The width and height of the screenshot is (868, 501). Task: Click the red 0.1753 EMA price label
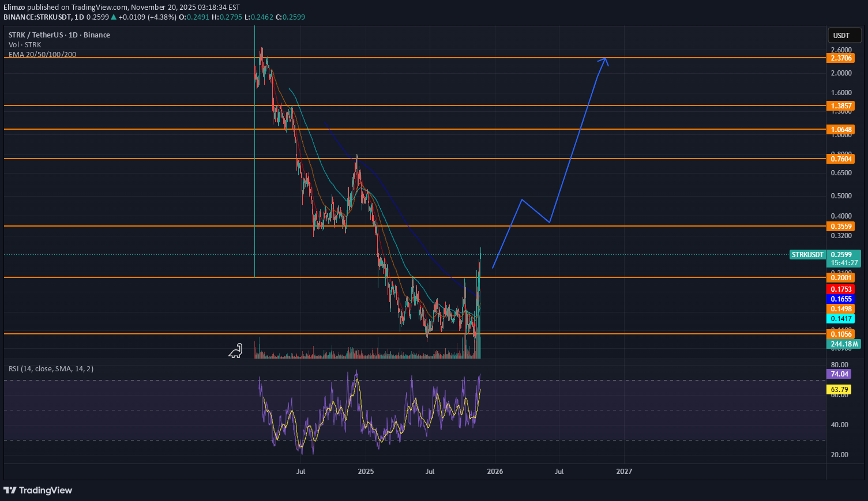click(x=840, y=289)
